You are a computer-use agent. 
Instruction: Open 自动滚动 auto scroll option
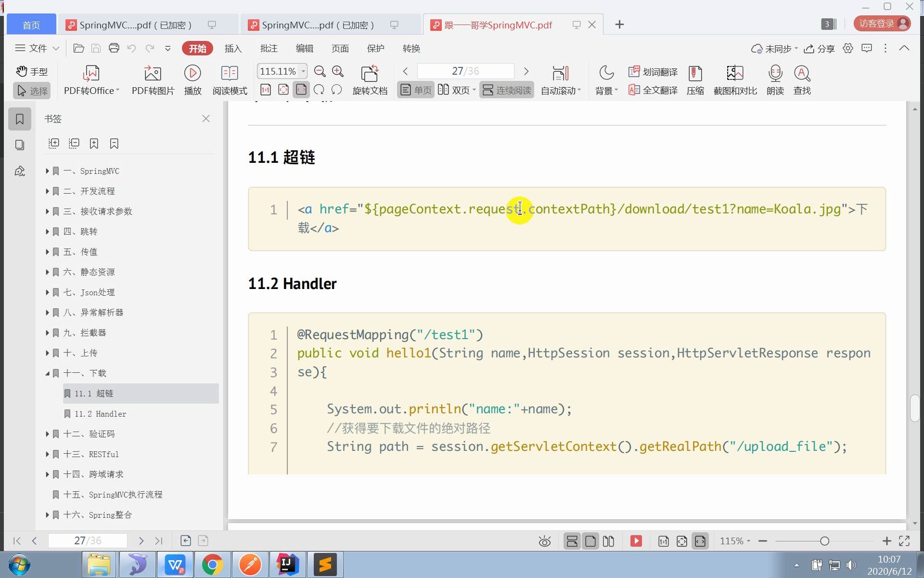click(561, 80)
